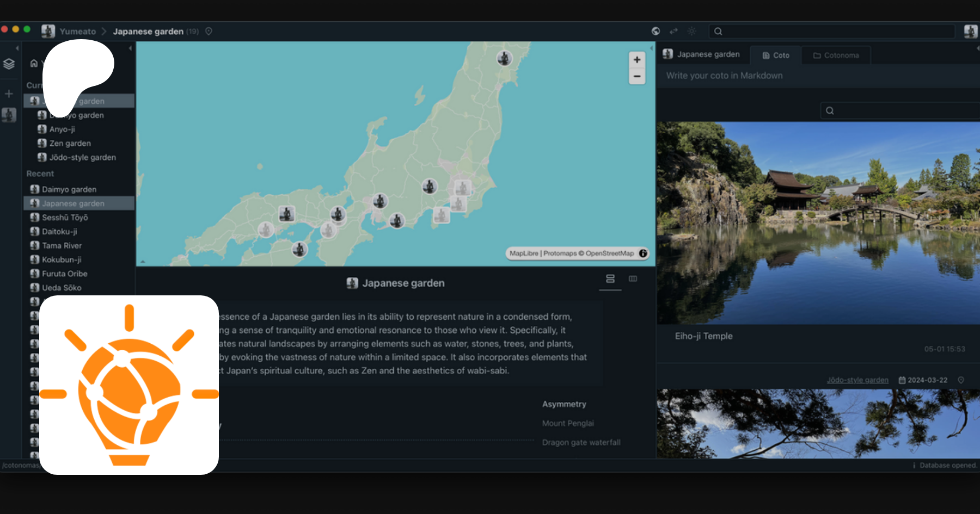The image size is (980, 514).
Task: Collapse the map pane using its left arrow
Action: tap(651, 48)
